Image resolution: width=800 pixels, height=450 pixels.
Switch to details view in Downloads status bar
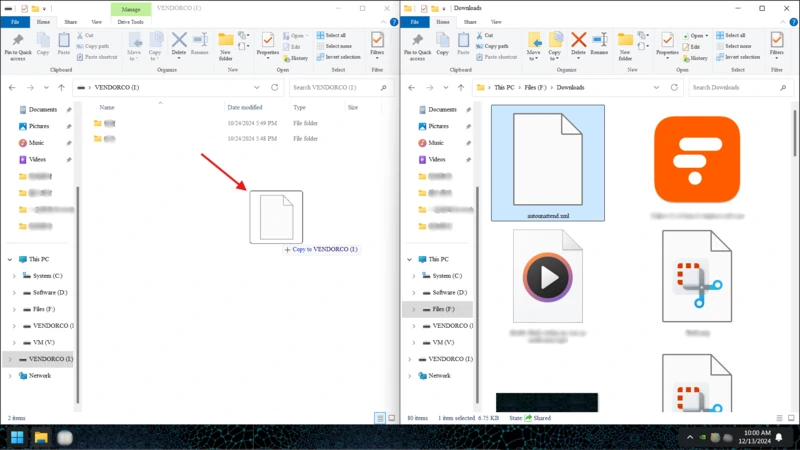click(779, 417)
